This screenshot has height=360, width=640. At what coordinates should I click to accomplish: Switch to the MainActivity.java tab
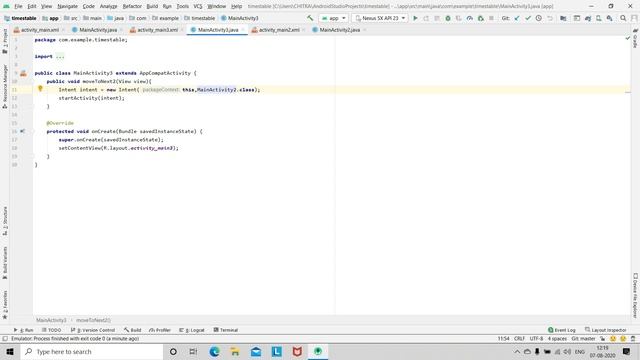click(98, 30)
